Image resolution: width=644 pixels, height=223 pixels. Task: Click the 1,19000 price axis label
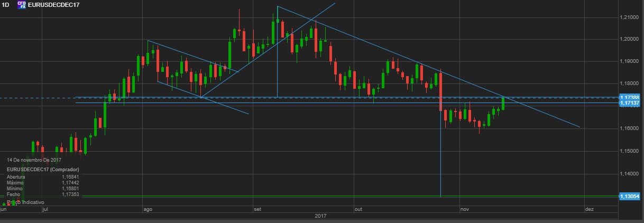629,62
